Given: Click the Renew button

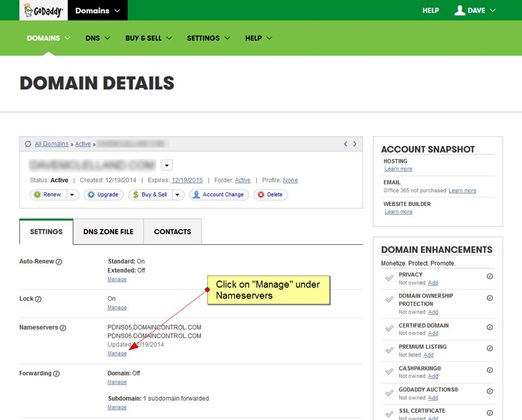Looking at the screenshot, I should coord(49,195).
